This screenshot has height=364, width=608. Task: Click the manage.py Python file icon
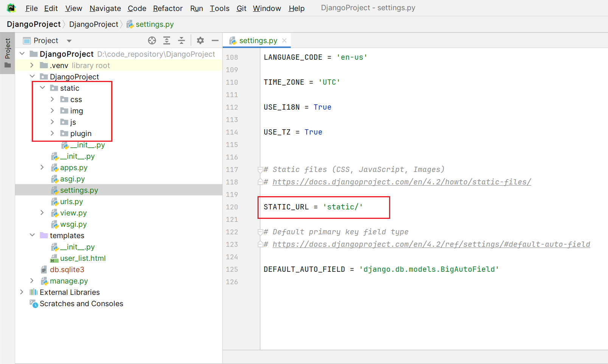[44, 281]
